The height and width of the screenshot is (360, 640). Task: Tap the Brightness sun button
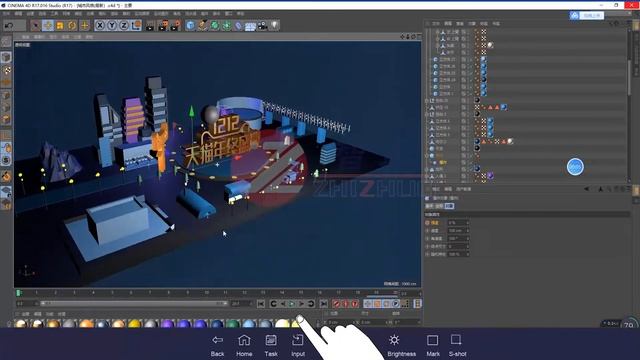(402, 345)
